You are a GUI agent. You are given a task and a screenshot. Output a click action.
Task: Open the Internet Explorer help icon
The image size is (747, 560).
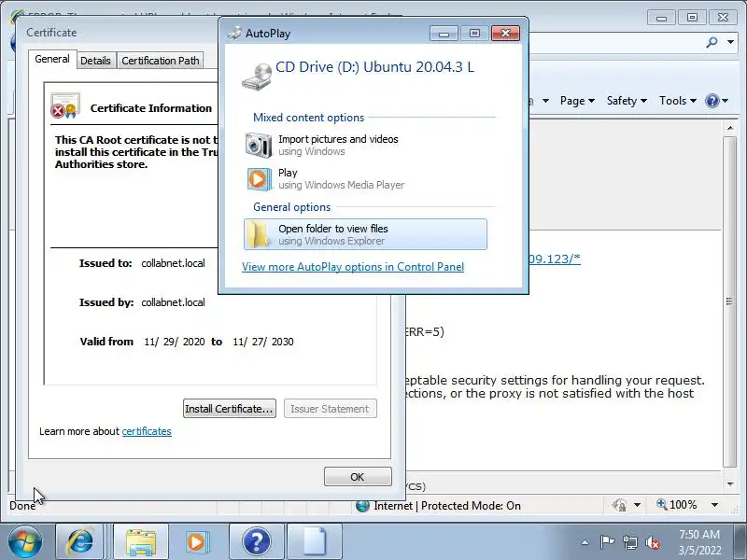pos(712,101)
